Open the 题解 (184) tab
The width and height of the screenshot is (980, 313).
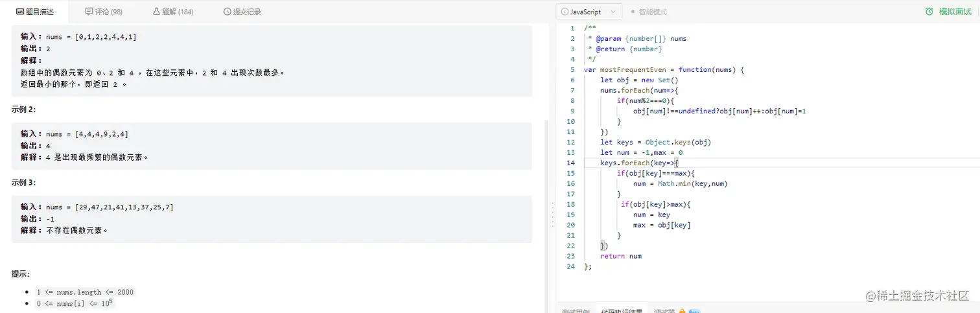(173, 12)
